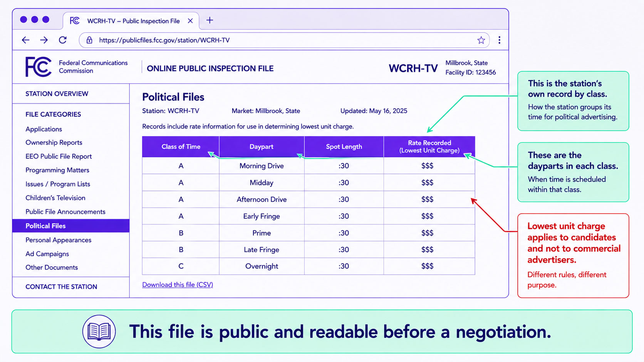Click the WCRH-TV station call sign header

click(x=413, y=68)
